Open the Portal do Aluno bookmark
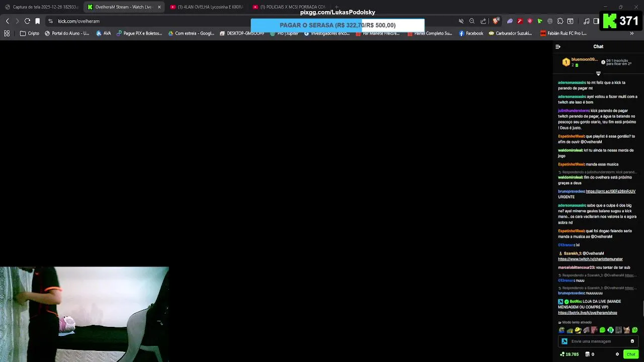 pyautogui.click(x=67, y=33)
